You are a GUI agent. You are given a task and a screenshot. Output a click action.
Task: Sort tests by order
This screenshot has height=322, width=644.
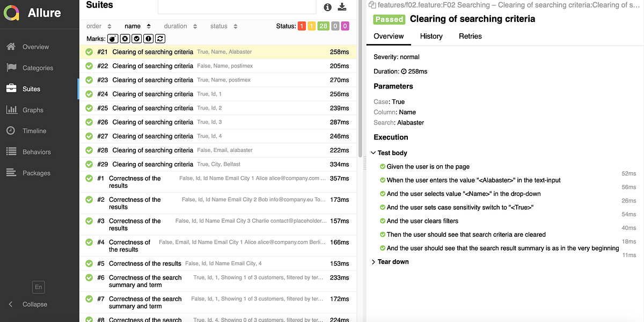tap(99, 26)
